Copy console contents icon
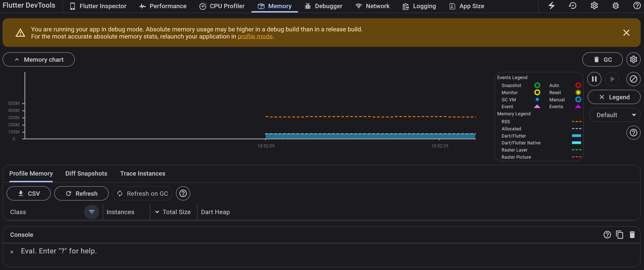This screenshot has width=644, height=270. (x=620, y=235)
